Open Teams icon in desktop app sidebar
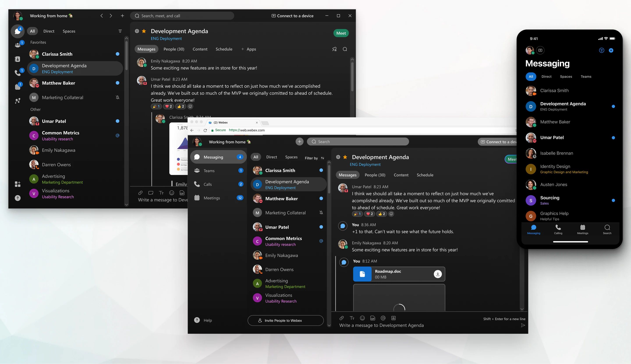 click(18, 45)
